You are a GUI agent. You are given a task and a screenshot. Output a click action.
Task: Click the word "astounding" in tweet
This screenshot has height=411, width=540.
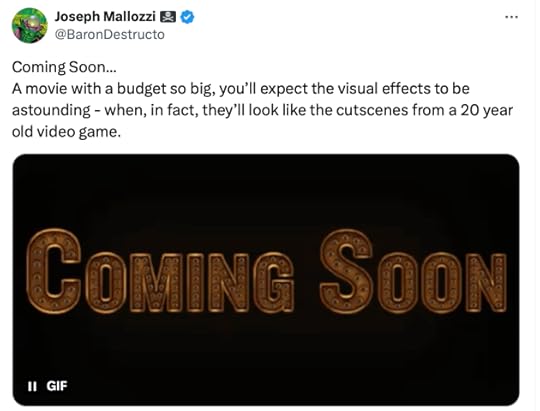(51, 111)
